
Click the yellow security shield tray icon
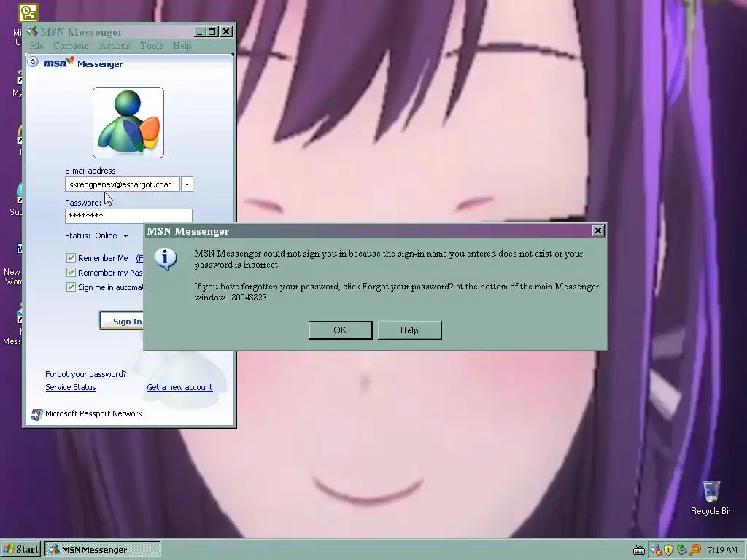[x=668, y=550]
